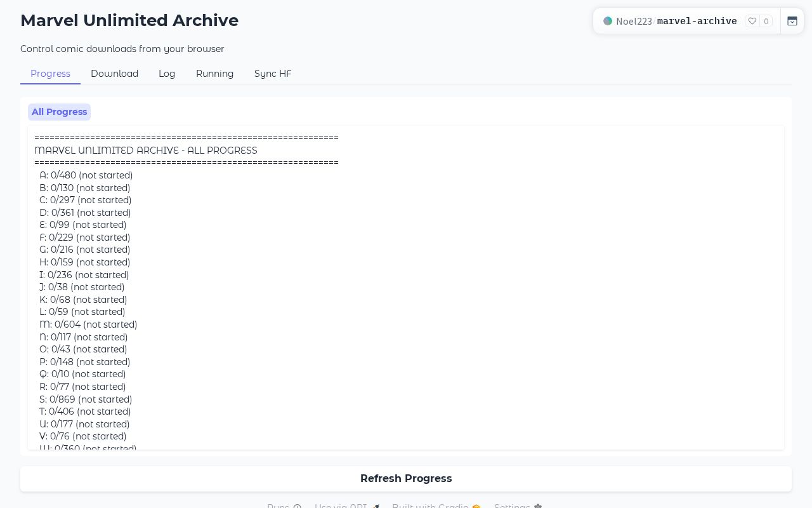Click the row 'F: 0/229 (not started)'
Viewport: 812px width, 508px height.
tap(84, 237)
